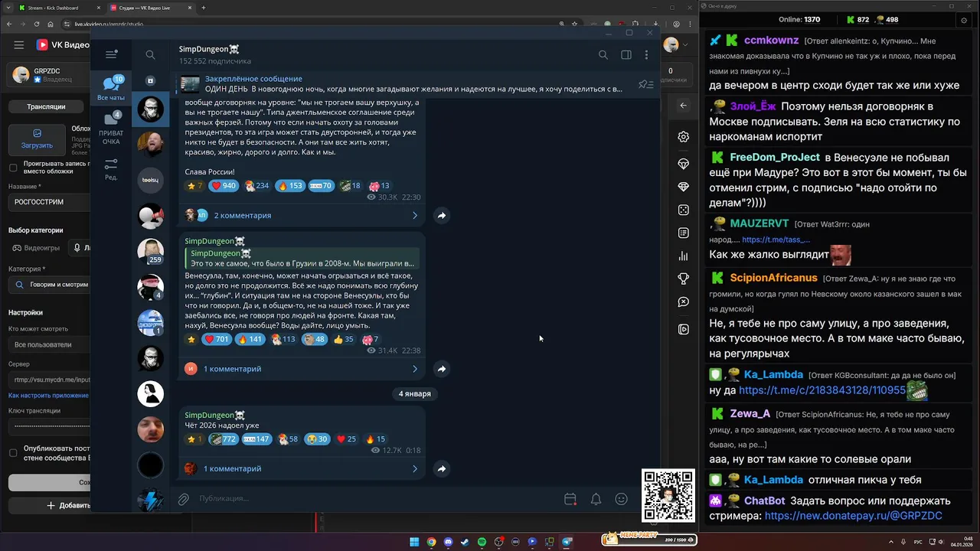Open the teelsy chat avatar

150,181
